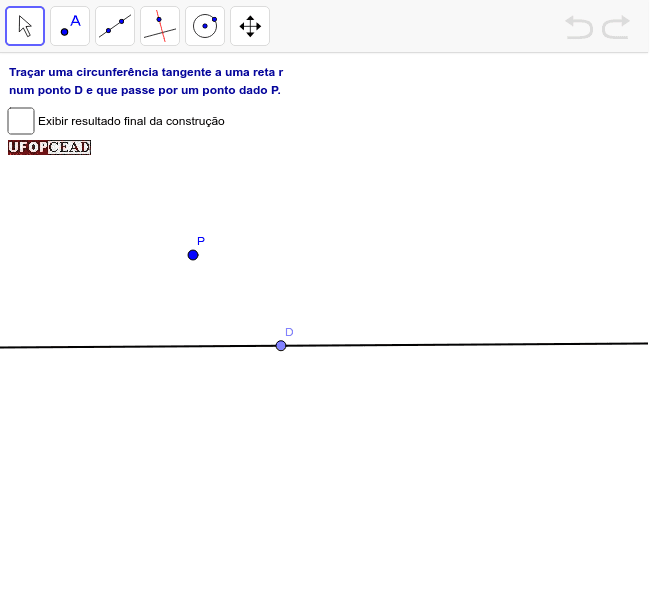Click the label P above the point
Viewport: 650px width, 600px height.
coord(201,241)
